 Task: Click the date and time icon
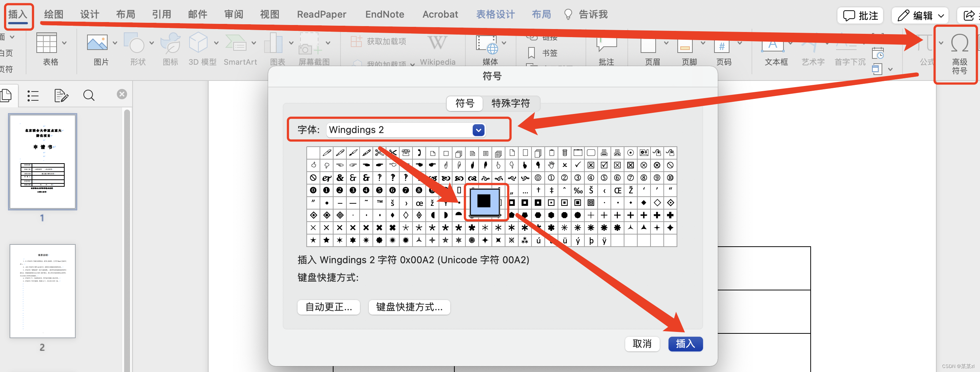[x=878, y=53]
